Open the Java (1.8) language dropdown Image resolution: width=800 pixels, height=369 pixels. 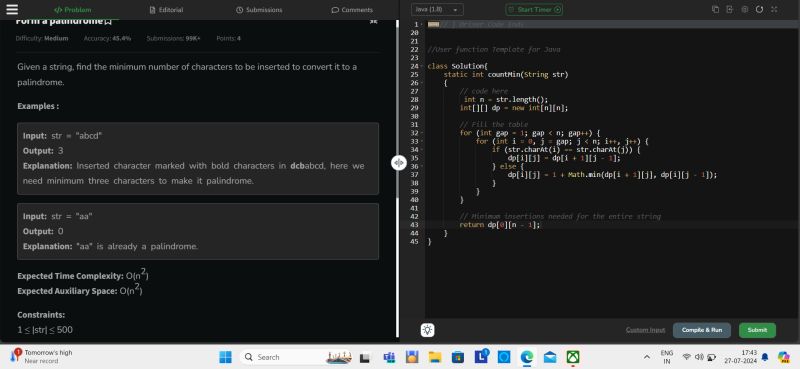pyautogui.click(x=437, y=10)
